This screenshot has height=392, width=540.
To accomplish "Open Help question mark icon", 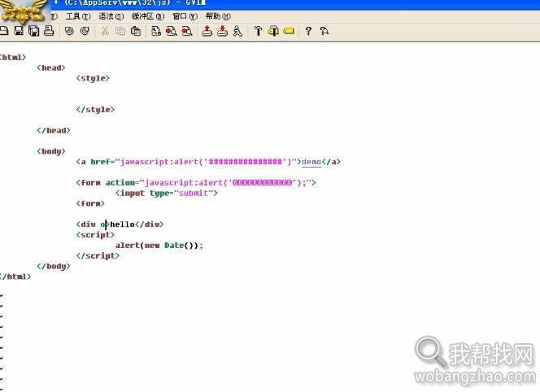I will 308,32.
